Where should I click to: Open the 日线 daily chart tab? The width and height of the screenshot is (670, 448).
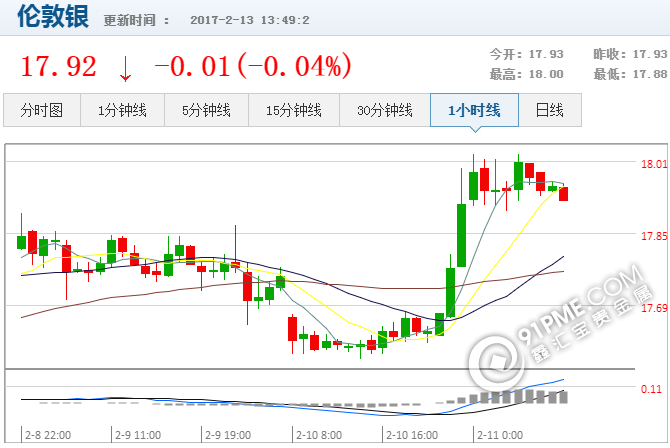point(550,110)
